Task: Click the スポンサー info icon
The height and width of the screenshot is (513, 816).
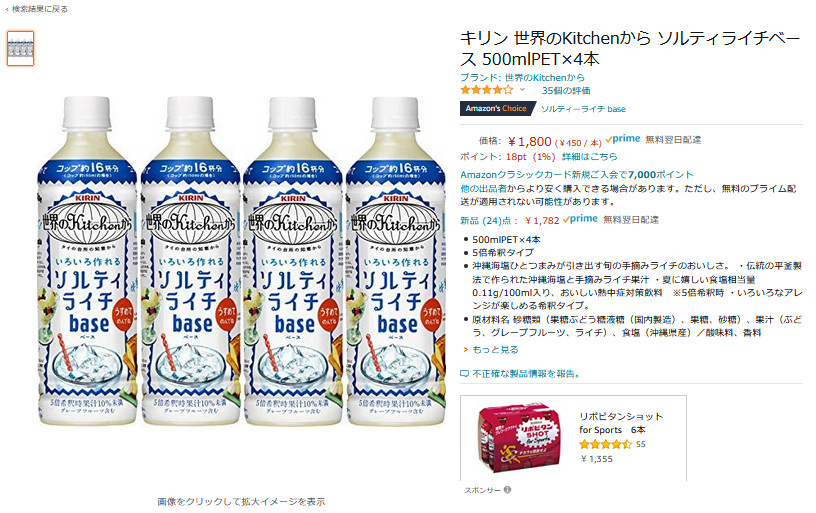Action: tap(507, 490)
